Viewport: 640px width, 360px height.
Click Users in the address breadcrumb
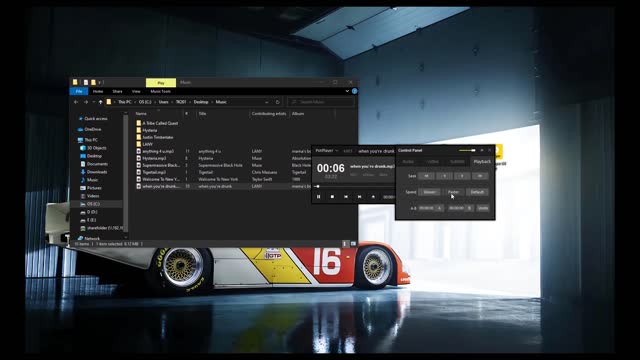pos(164,102)
